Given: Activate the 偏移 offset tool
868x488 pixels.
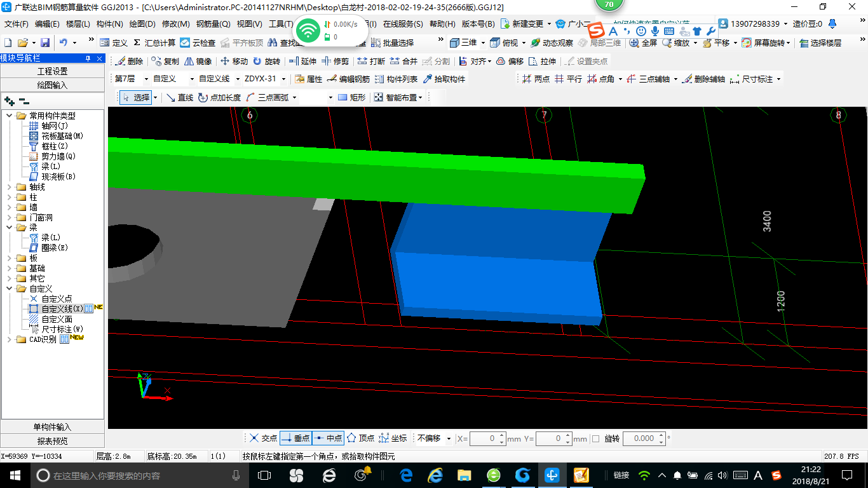Looking at the screenshot, I should point(510,61).
